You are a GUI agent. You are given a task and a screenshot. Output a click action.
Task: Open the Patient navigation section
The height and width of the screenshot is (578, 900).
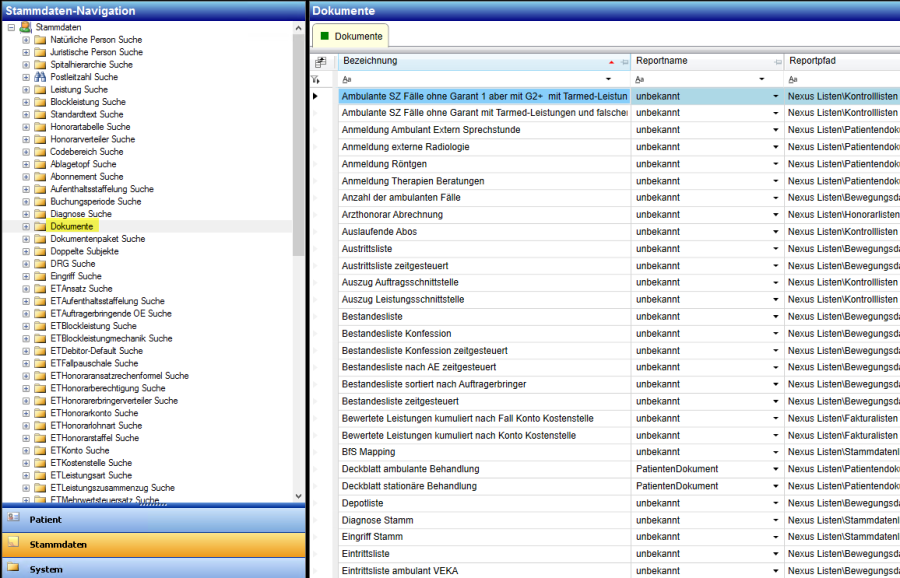[45, 520]
